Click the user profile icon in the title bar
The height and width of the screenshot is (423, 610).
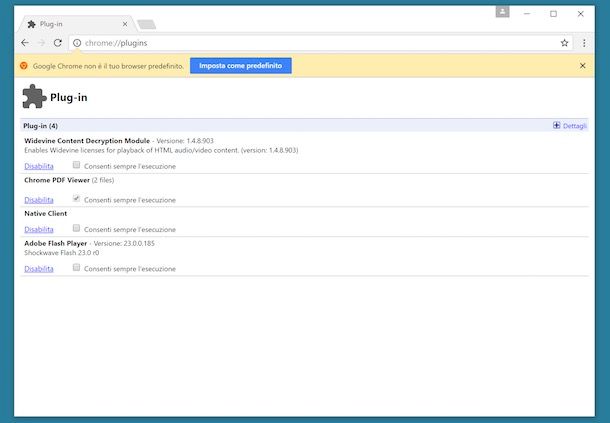pos(502,12)
